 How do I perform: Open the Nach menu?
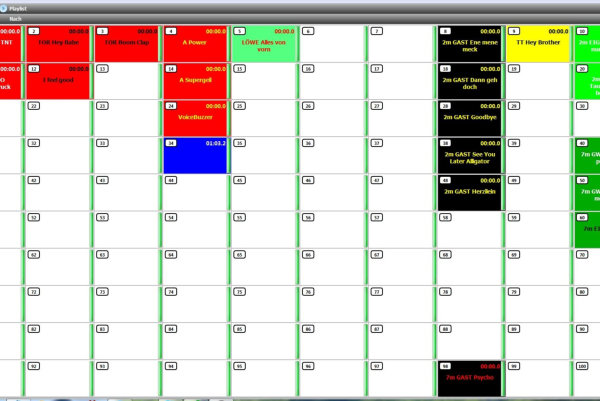click(x=16, y=18)
